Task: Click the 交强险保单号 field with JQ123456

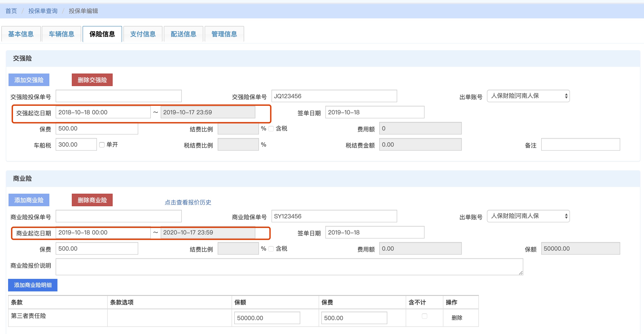Action: (334, 96)
